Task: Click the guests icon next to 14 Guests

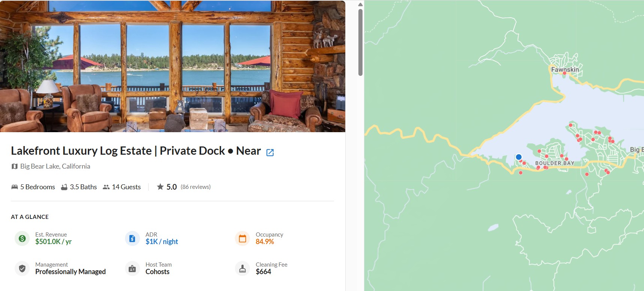Action: tap(106, 187)
